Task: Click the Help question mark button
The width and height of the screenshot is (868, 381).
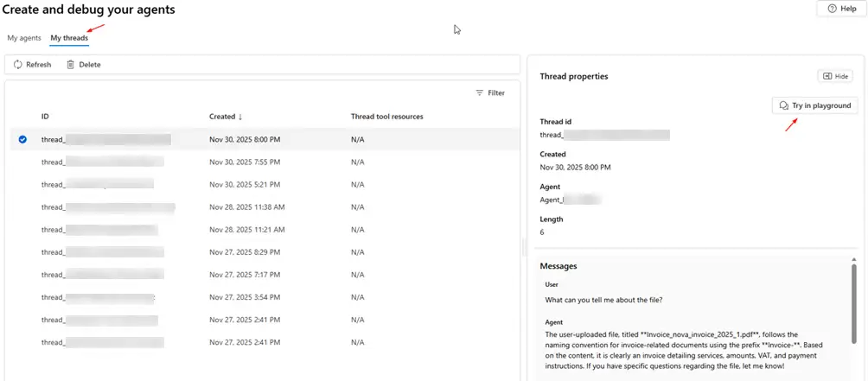Action: pyautogui.click(x=841, y=9)
